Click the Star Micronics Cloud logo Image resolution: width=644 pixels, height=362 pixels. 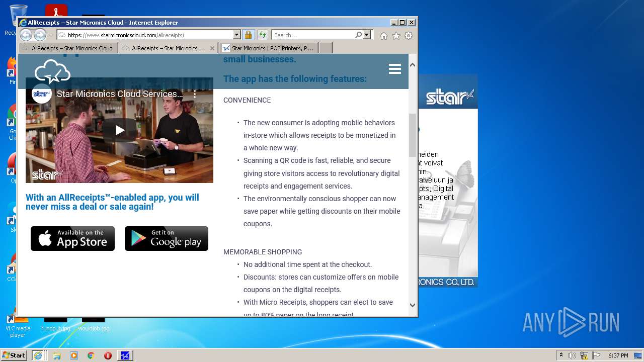tap(52, 71)
